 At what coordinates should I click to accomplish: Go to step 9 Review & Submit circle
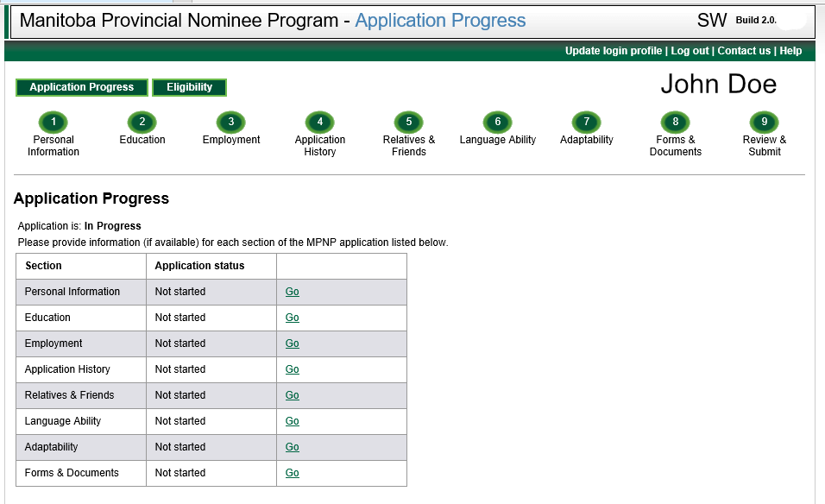(765, 122)
